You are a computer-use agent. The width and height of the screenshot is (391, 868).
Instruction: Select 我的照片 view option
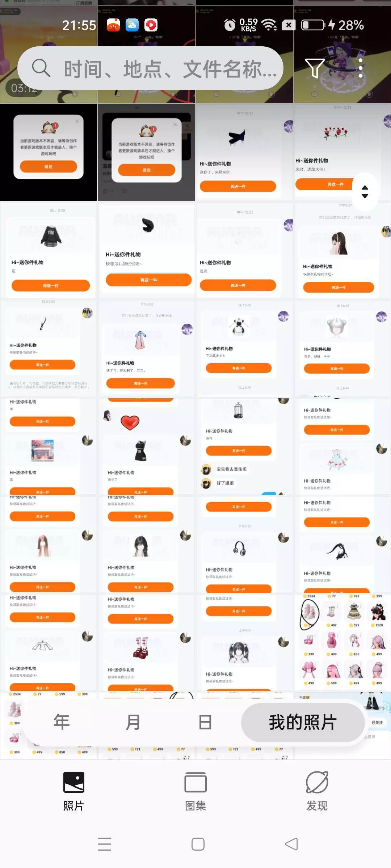click(x=303, y=722)
